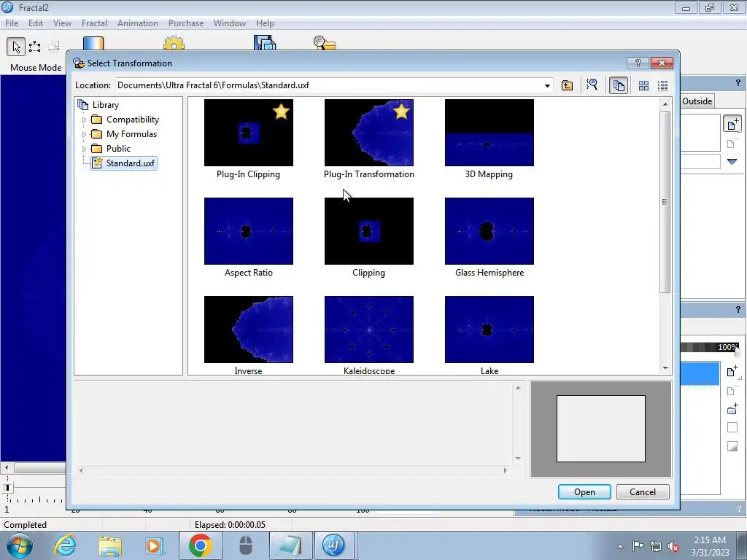Image resolution: width=747 pixels, height=560 pixels.
Task: Select the select-region mouse mode tool
Action: click(35, 47)
